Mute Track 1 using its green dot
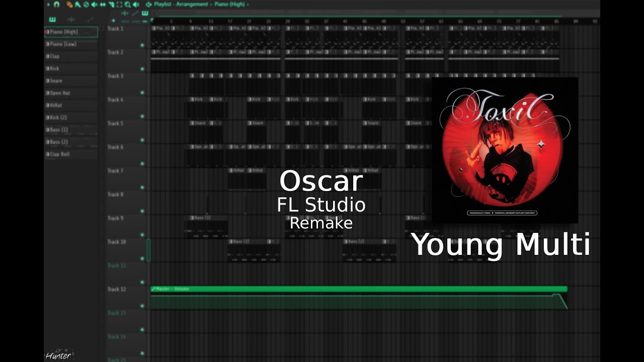The width and height of the screenshot is (644, 362). pos(142,45)
